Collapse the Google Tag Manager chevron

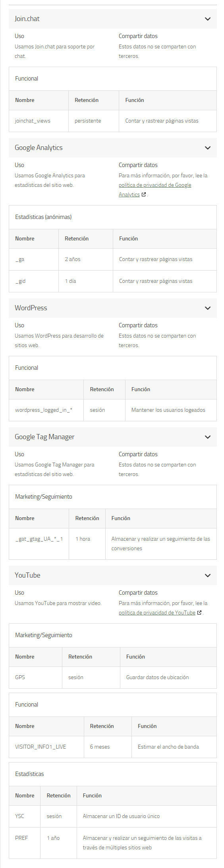pos(207,437)
